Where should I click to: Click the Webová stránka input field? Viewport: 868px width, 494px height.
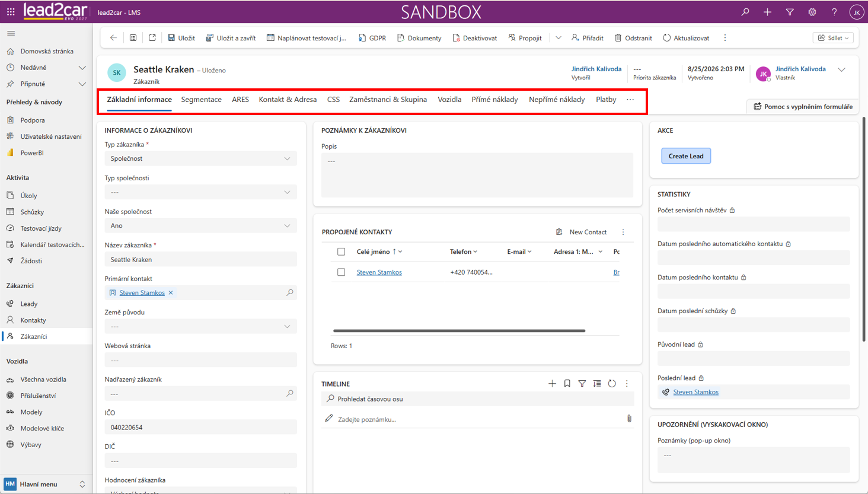pos(200,360)
